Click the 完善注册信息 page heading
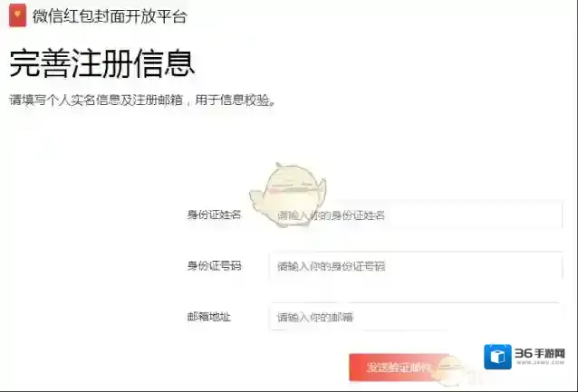 (101, 63)
